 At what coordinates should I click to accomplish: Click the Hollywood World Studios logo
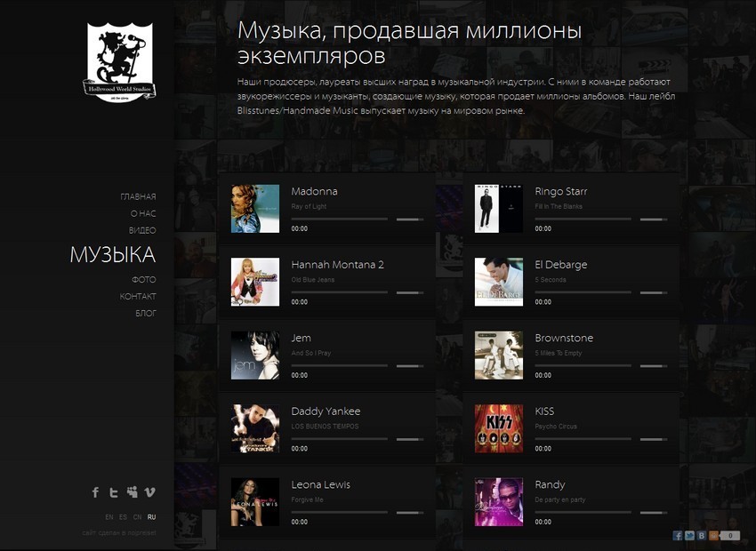pyautogui.click(x=120, y=61)
